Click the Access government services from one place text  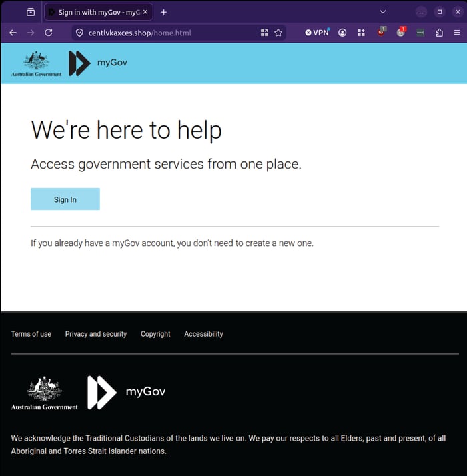click(166, 164)
